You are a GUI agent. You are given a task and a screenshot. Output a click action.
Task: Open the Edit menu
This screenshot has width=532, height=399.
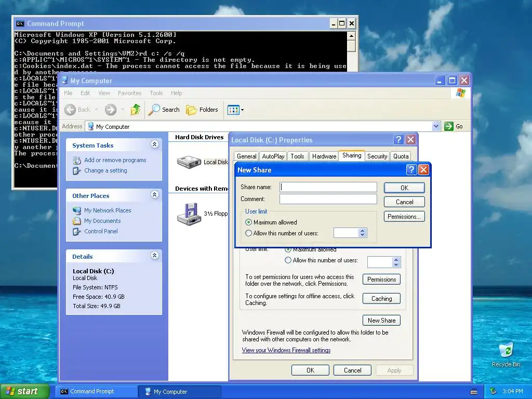click(x=85, y=93)
